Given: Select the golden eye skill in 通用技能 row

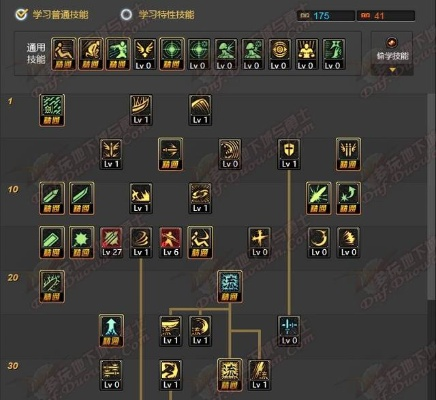Looking at the screenshot, I should [x=279, y=54].
